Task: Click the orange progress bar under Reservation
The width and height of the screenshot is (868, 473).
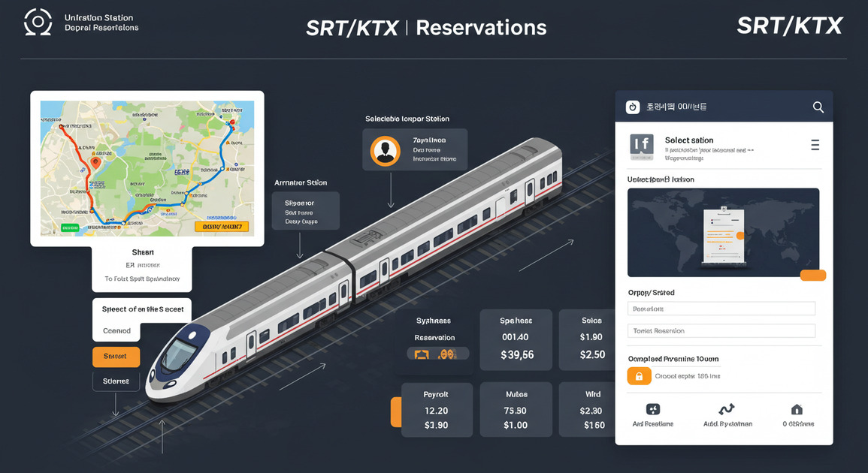Action: [x=440, y=353]
